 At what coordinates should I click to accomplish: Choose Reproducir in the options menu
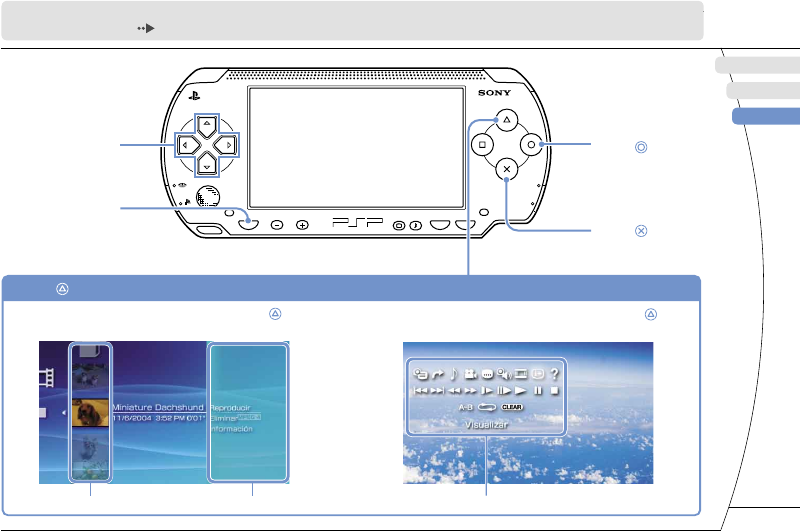(x=230, y=408)
